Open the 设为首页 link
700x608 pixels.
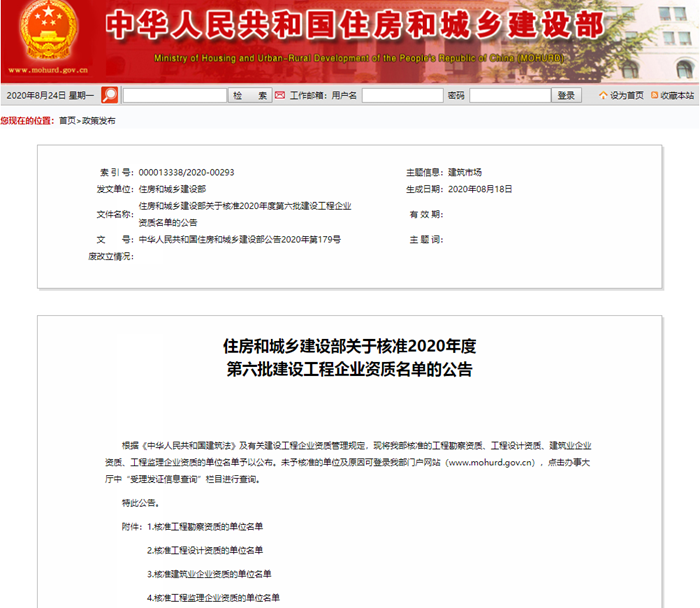(627, 96)
